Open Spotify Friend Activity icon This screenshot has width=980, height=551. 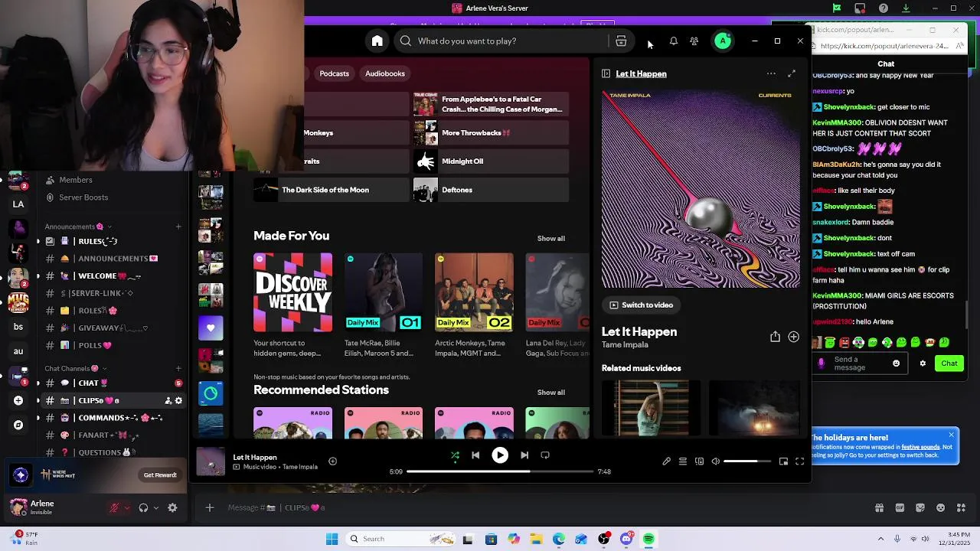click(694, 41)
